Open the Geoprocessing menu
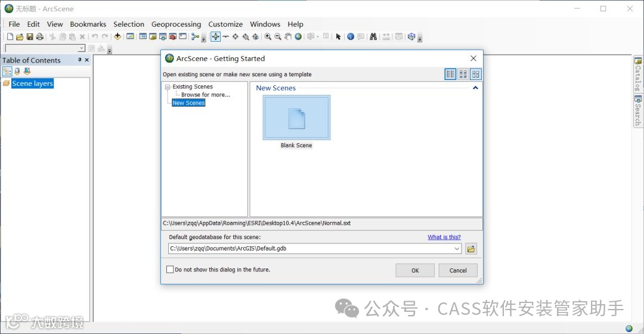Image resolution: width=644 pixels, height=334 pixels. (176, 24)
